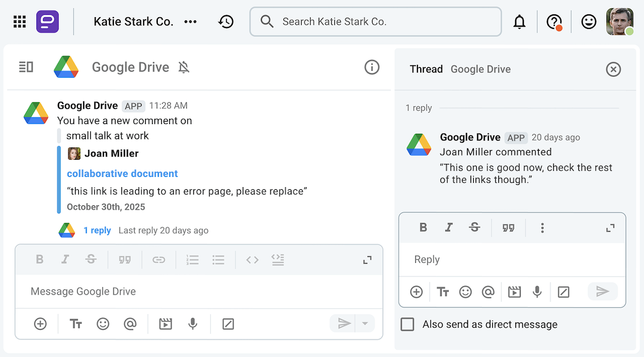Screen dimensions: 644x357
Task: Toggle bold formatting in the main composer
Action: point(39,259)
